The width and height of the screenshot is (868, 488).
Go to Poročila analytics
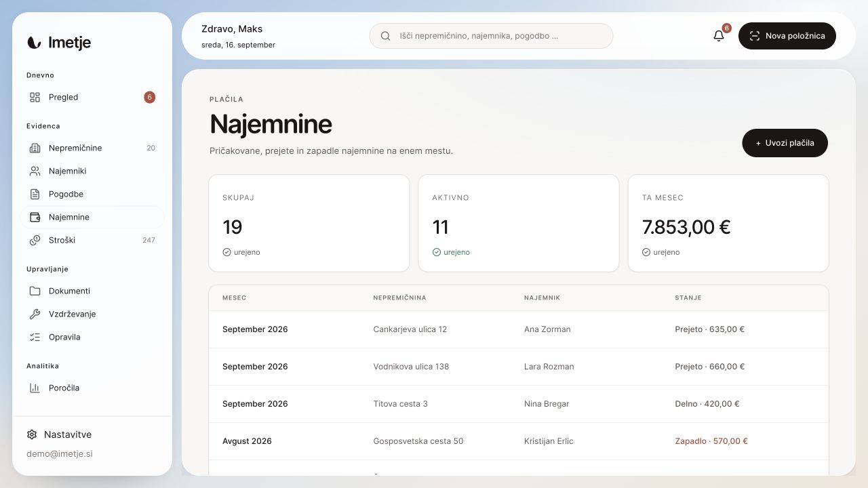coord(92,388)
